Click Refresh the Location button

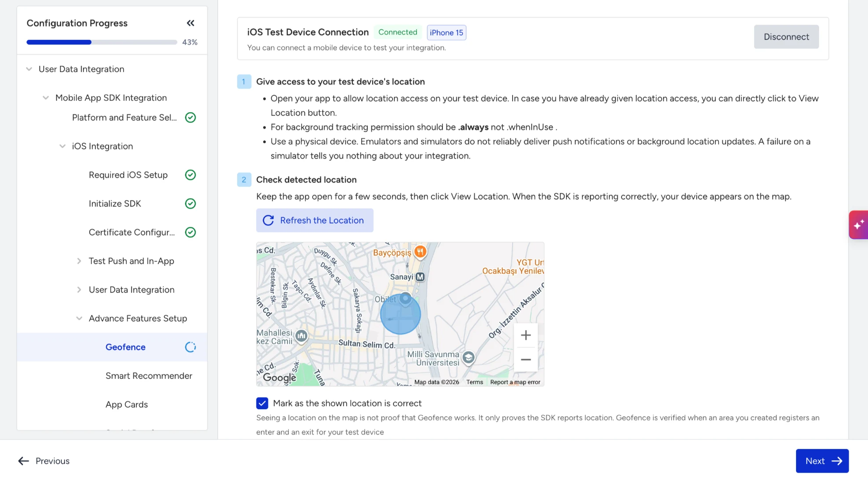click(315, 220)
